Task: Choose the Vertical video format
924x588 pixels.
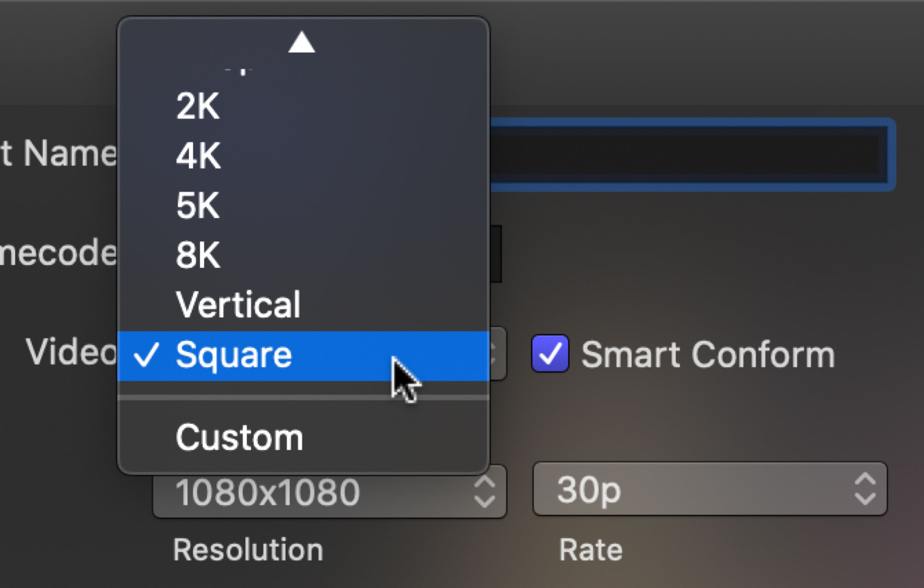Action: pos(238,305)
